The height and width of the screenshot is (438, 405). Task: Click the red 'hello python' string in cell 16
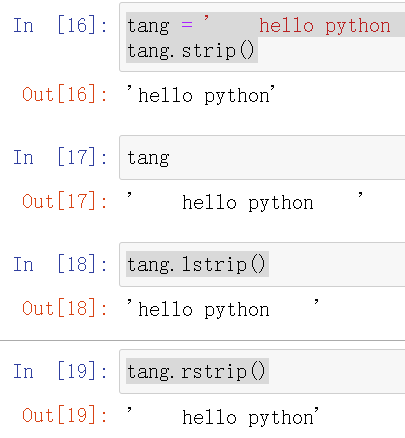coord(325,26)
